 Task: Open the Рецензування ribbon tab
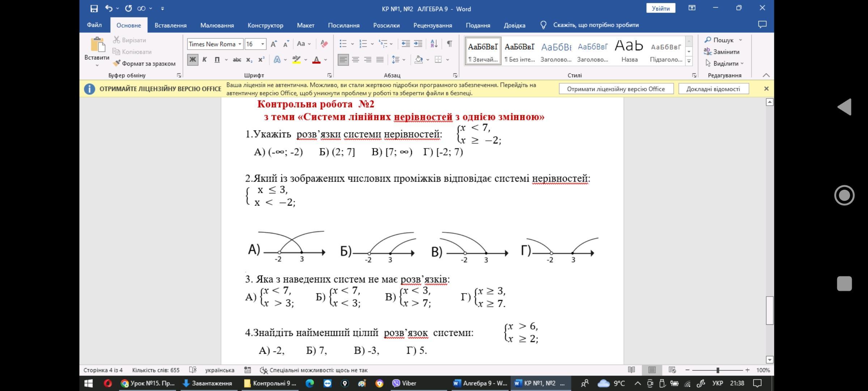pyautogui.click(x=433, y=25)
